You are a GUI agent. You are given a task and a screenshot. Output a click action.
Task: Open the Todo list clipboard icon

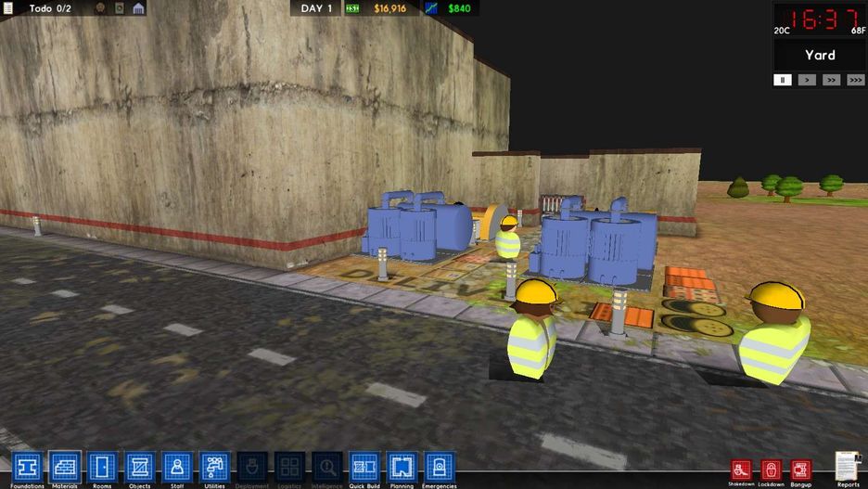[x=8, y=8]
